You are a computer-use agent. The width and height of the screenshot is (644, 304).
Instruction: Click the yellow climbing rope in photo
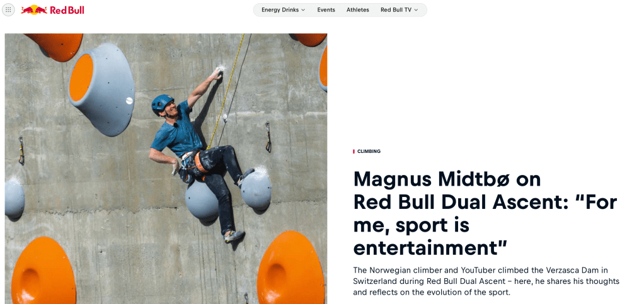click(x=227, y=87)
